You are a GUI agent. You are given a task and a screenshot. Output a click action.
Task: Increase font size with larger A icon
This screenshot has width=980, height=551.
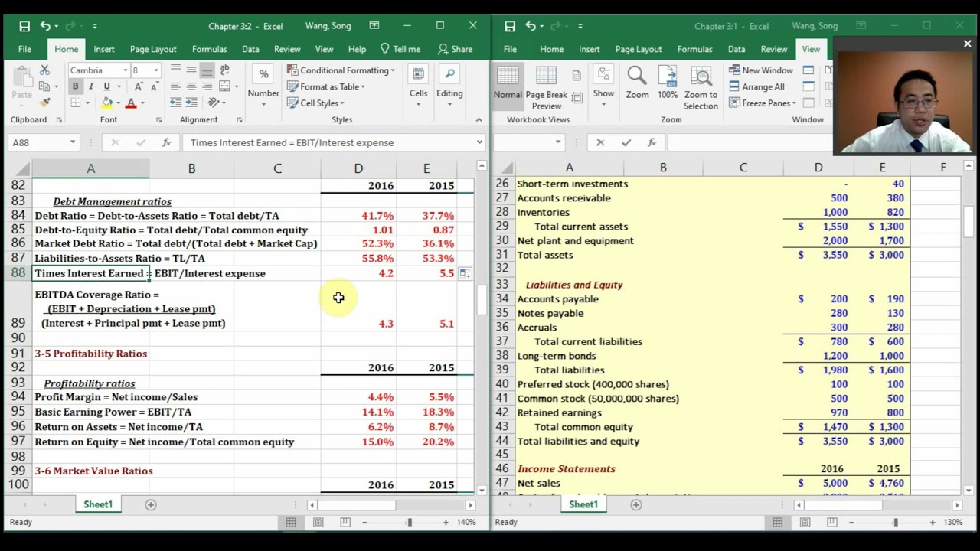pos(140,86)
